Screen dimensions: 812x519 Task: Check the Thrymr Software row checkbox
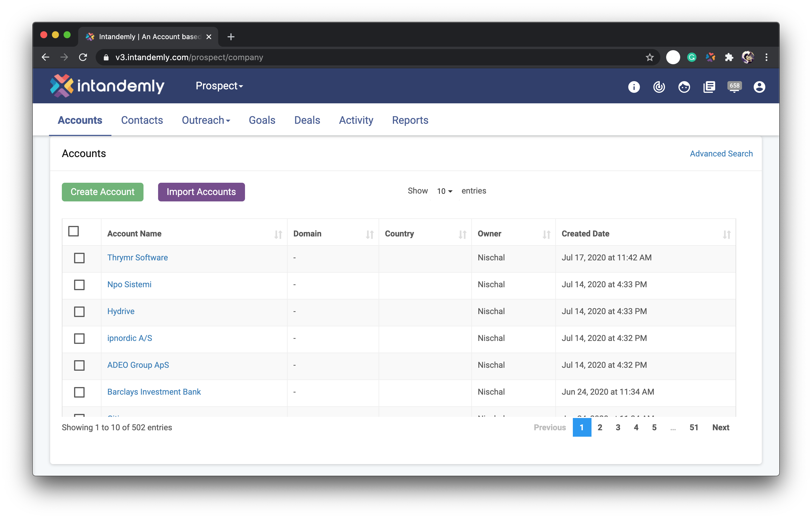(79, 258)
